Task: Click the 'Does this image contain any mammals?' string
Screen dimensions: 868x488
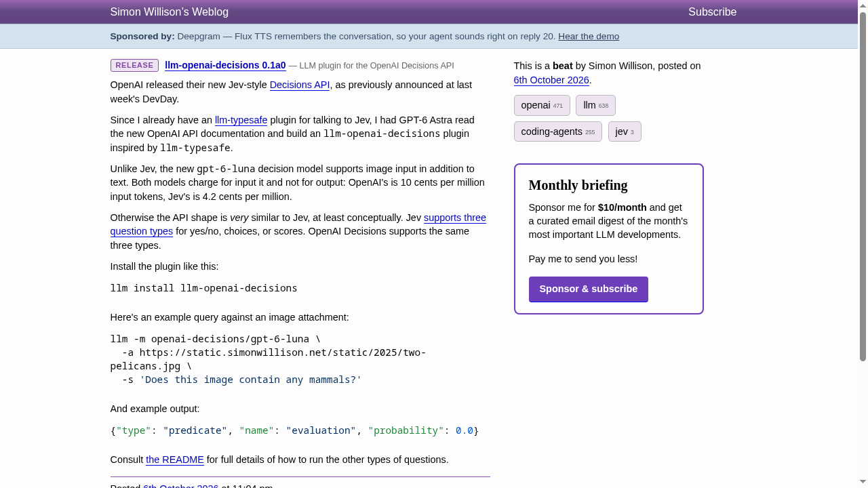Action: pyautogui.click(x=251, y=380)
